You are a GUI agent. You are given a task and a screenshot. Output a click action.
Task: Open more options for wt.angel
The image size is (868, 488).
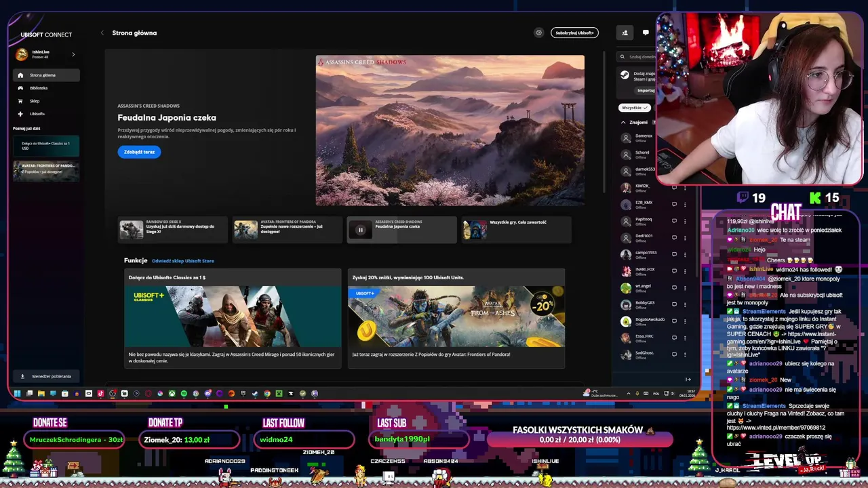point(685,288)
